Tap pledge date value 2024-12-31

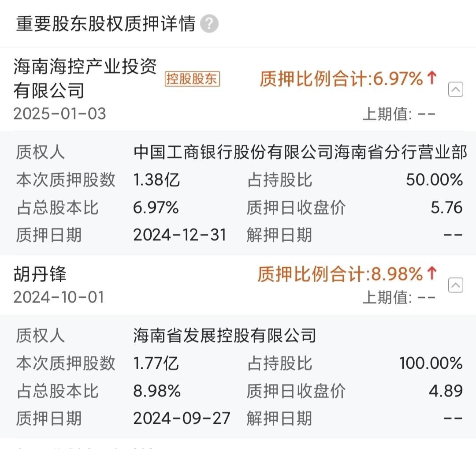coord(180,235)
